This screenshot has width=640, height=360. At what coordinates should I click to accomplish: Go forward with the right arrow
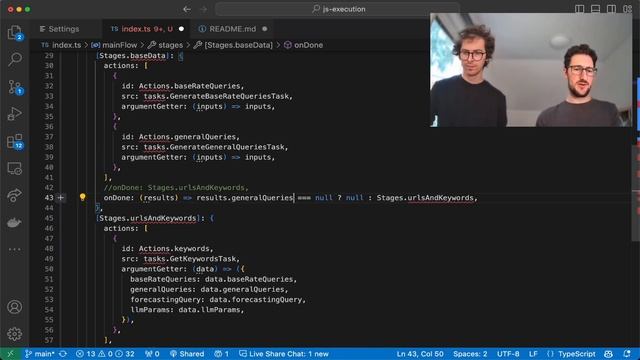204,9
